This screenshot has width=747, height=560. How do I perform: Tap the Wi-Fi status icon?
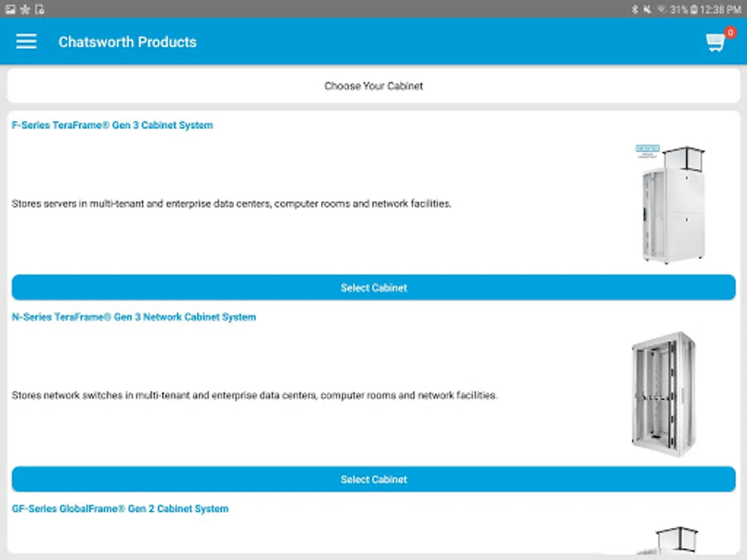coord(662,9)
